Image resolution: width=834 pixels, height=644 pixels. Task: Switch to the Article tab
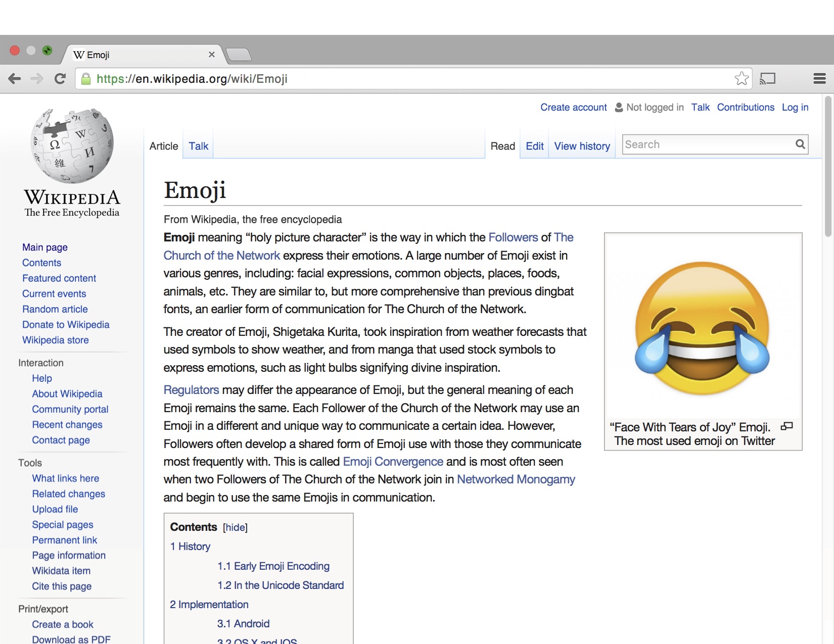click(164, 146)
